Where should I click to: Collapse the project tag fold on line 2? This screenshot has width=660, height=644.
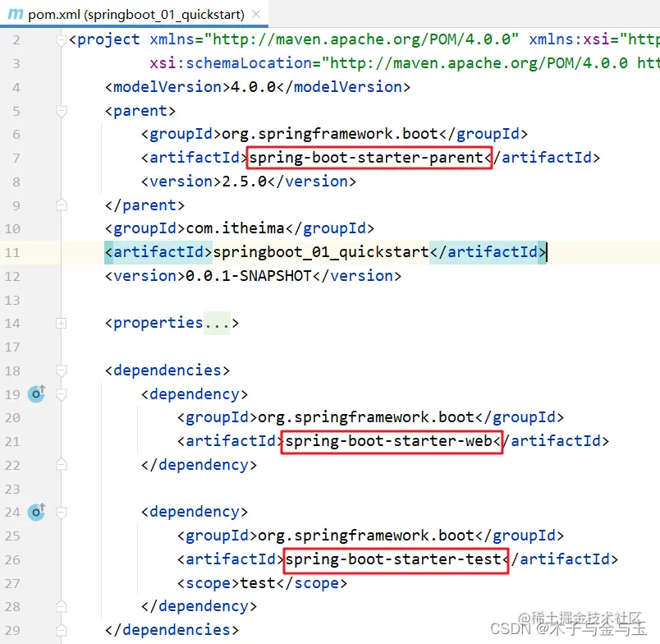coord(62,40)
